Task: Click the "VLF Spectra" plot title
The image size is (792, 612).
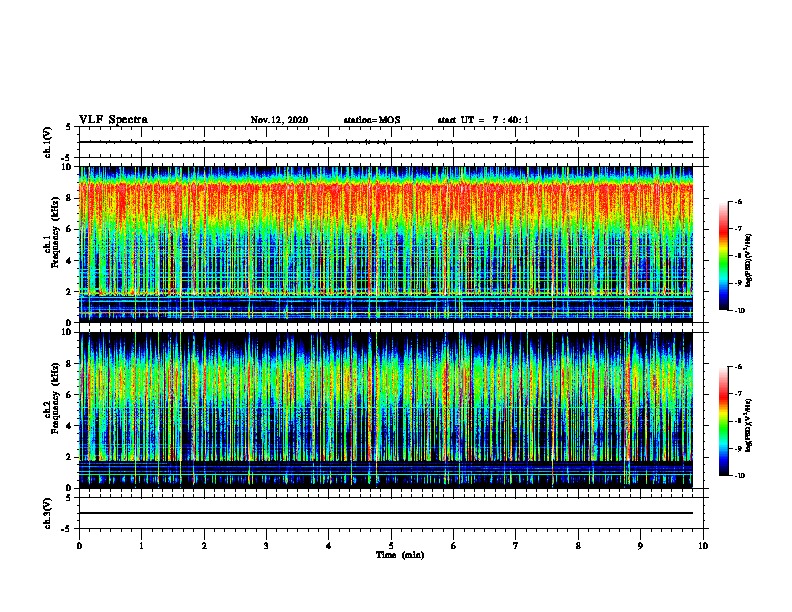Action: pyautogui.click(x=113, y=120)
